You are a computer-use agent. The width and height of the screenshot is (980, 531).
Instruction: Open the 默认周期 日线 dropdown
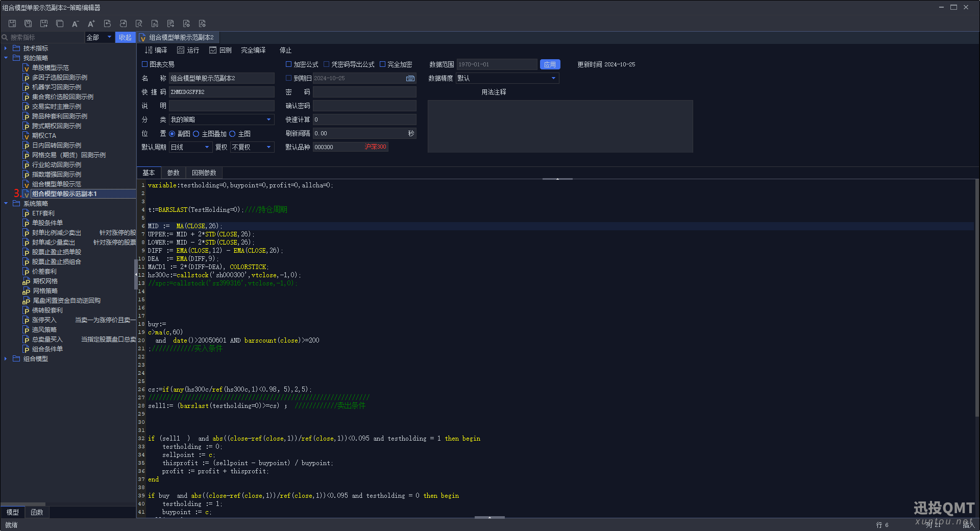click(190, 147)
